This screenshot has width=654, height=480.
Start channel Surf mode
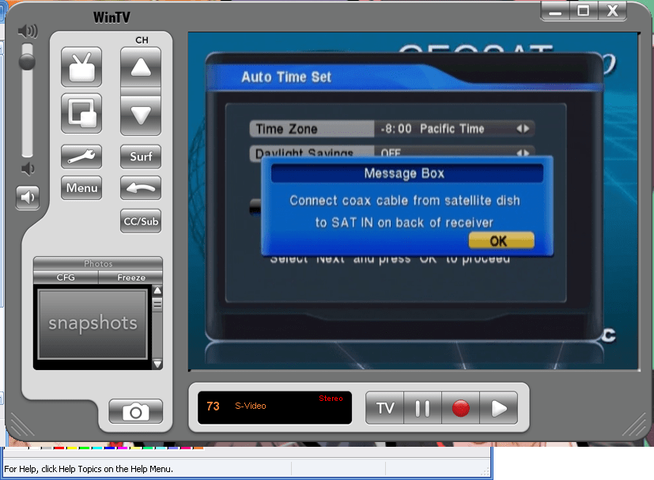tap(141, 156)
